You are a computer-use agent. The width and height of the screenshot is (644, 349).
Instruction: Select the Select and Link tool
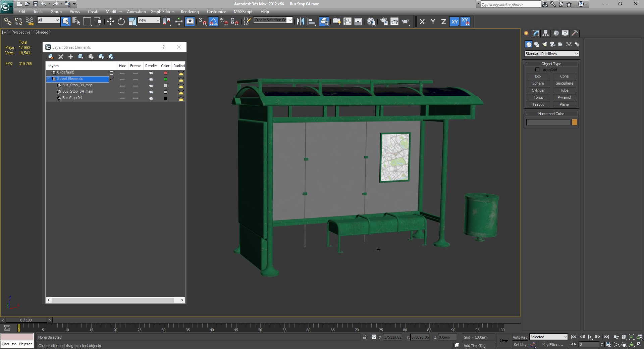tap(8, 21)
